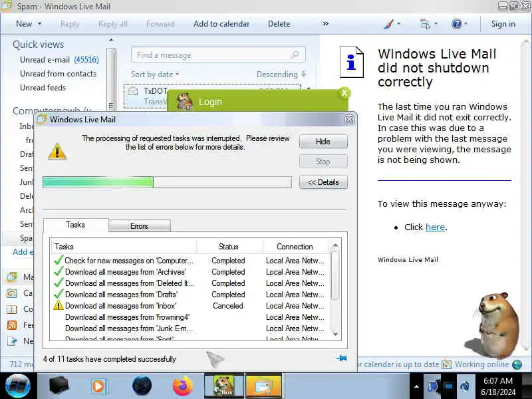Select Unread from contacts quick view

(58, 74)
